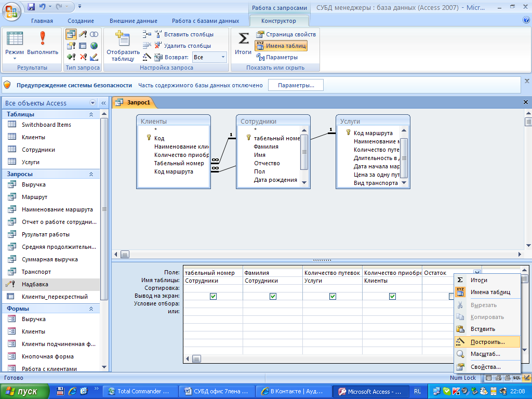
Task: Choose Свойства... in context menu
Action: point(487,367)
